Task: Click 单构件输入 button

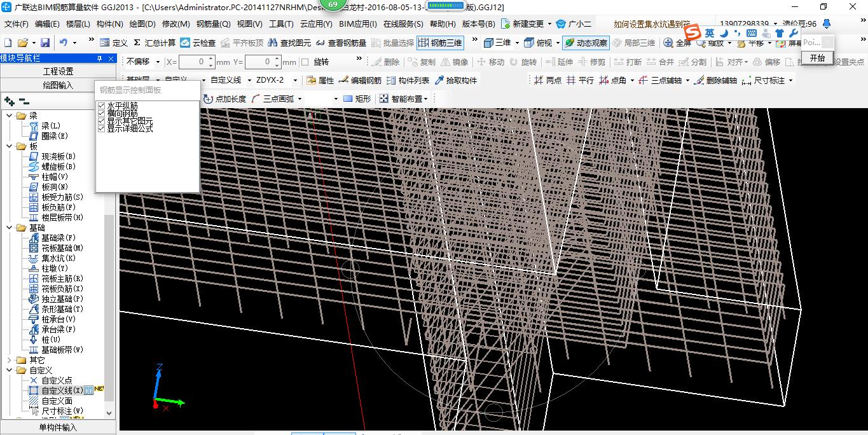Action: tap(58, 427)
